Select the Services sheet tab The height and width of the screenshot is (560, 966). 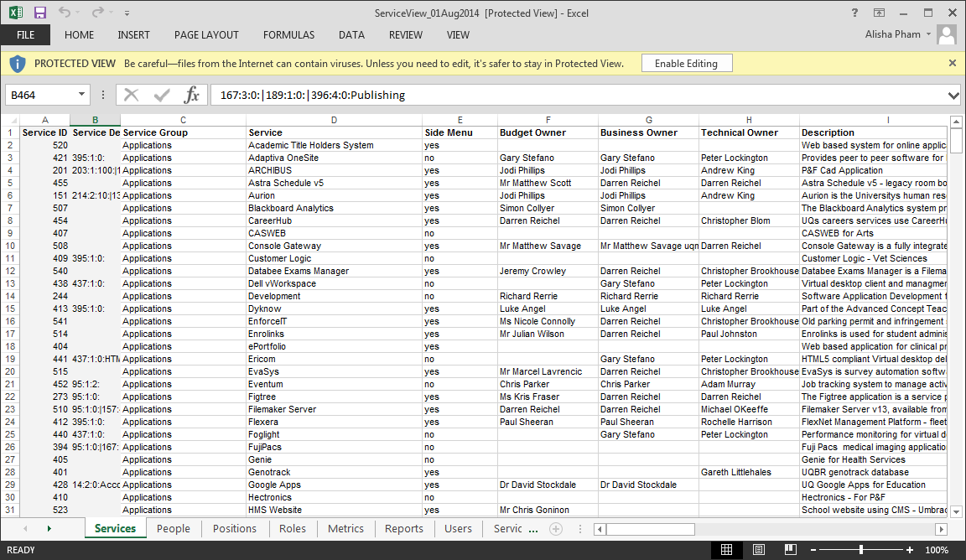[115, 529]
